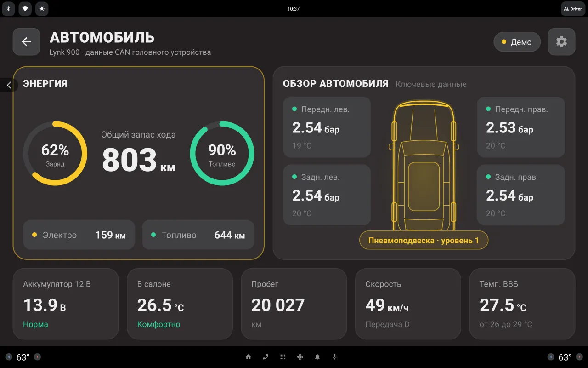Open the Скорость speed card

408,304
